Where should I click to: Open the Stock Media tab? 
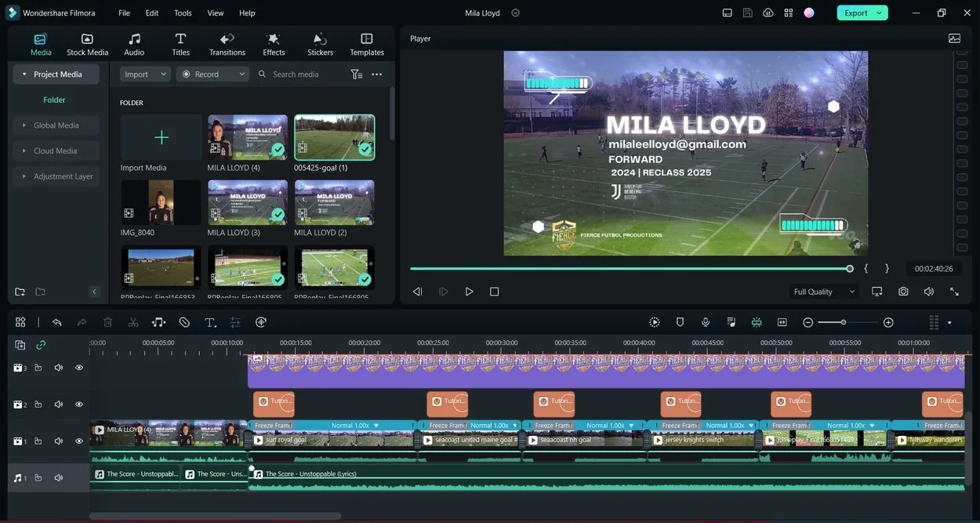tap(87, 44)
